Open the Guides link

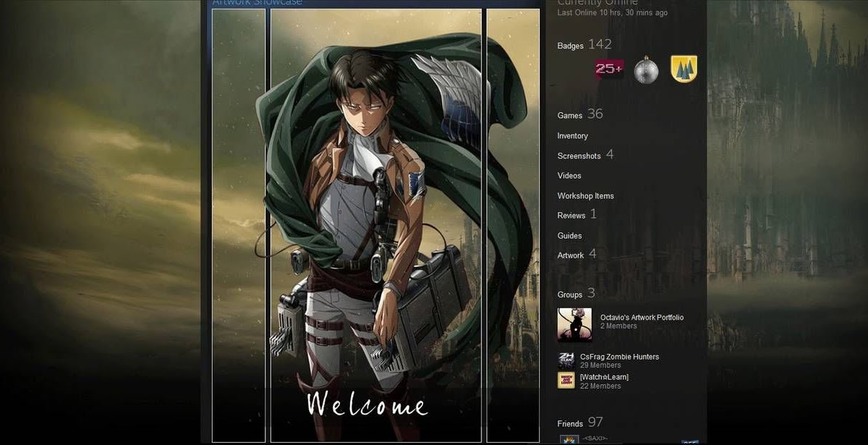point(569,235)
